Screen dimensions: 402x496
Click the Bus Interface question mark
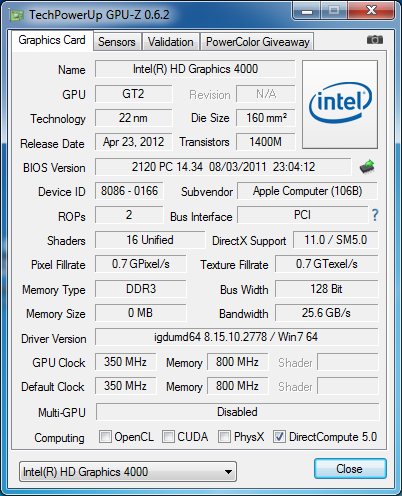coord(375,215)
